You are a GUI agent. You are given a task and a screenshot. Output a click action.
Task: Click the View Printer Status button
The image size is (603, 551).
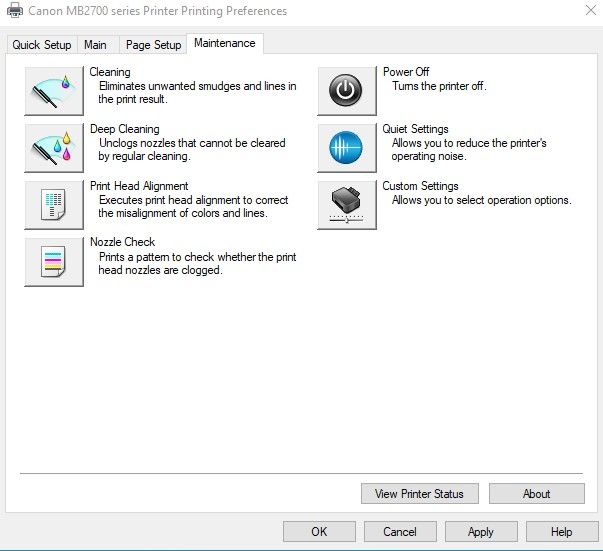pos(420,493)
